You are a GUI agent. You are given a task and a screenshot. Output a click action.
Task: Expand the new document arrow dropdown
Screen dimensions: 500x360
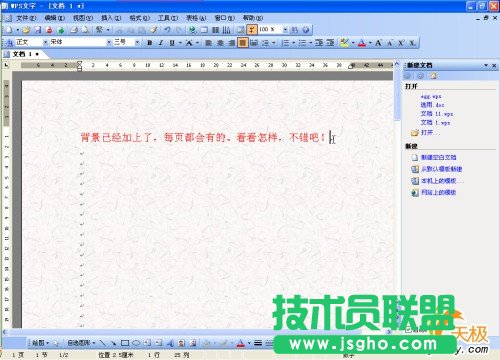[x=17, y=30]
